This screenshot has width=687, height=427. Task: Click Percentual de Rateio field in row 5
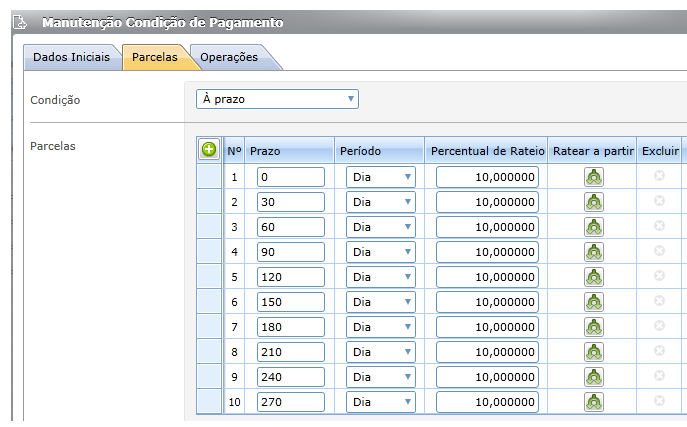pyautogui.click(x=487, y=277)
